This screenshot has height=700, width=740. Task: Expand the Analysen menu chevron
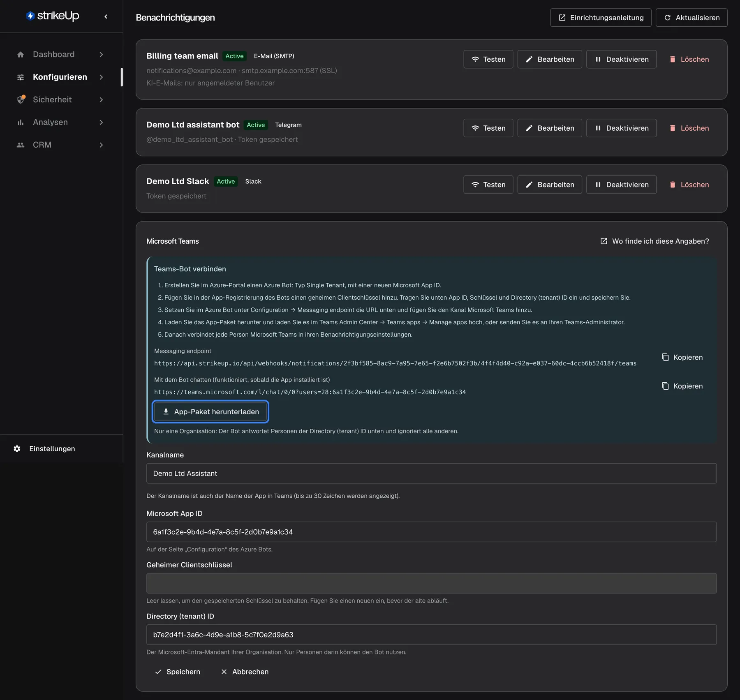(101, 122)
